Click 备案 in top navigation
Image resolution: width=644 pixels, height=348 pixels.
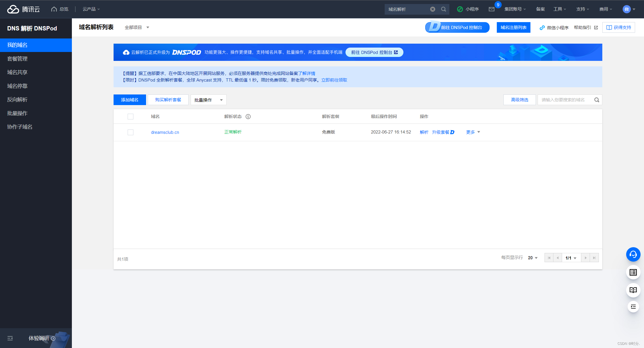pyautogui.click(x=540, y=9)
